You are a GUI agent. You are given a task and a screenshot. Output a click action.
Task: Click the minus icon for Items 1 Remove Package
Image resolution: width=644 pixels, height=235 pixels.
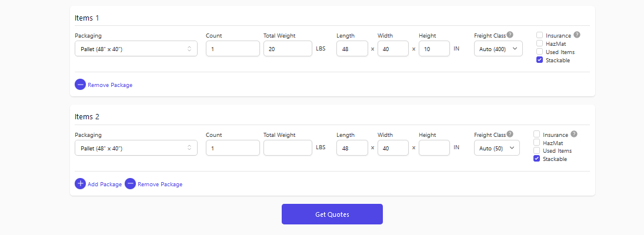[x=80, y=85]
